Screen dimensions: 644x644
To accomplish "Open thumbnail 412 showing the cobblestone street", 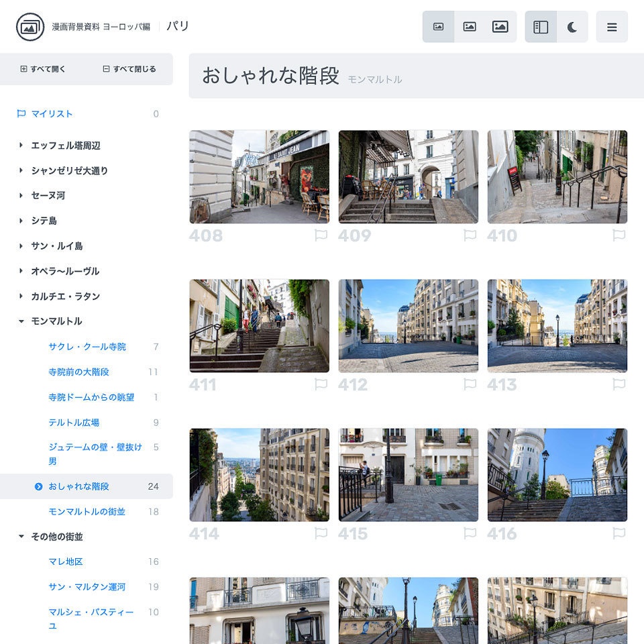I will (409, 325).
